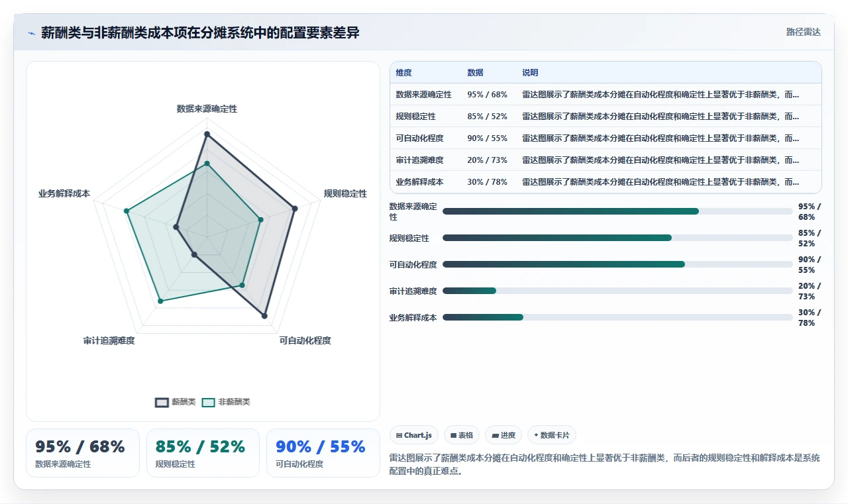This screenshot has height=504, width=848.
Task: Click the 维度 column header
Action: coord(403,73)
